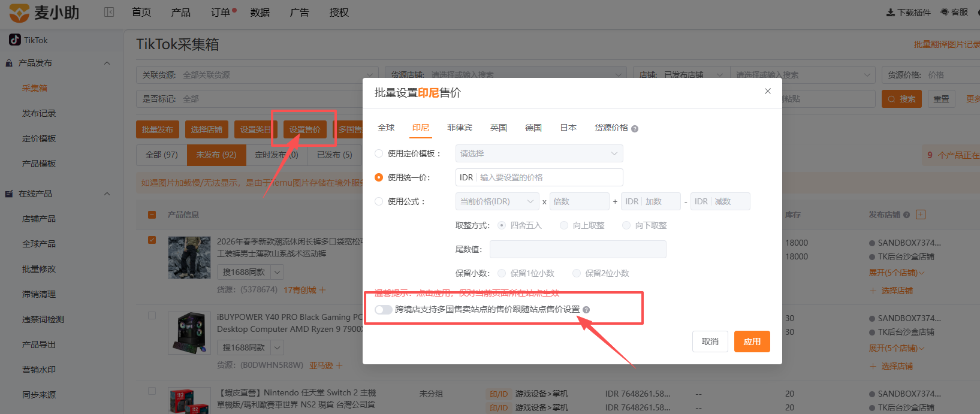
Task: Switch to the 德国 tab
Action: tap(533, 128)
